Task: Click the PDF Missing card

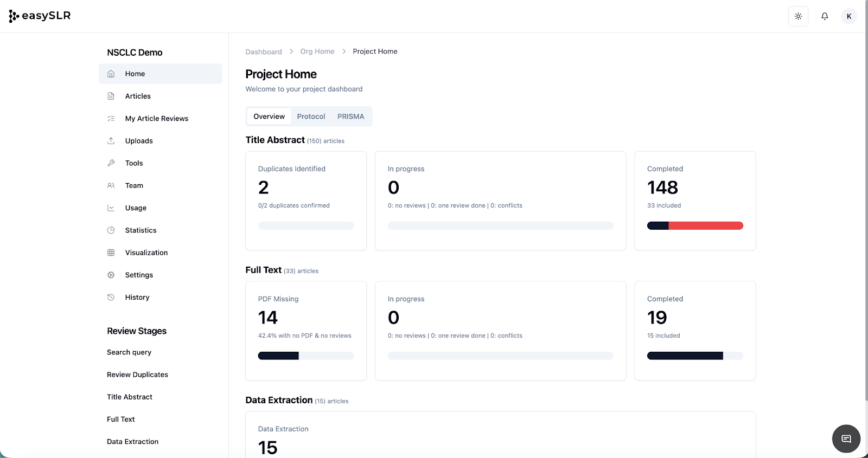Action: 306,330
